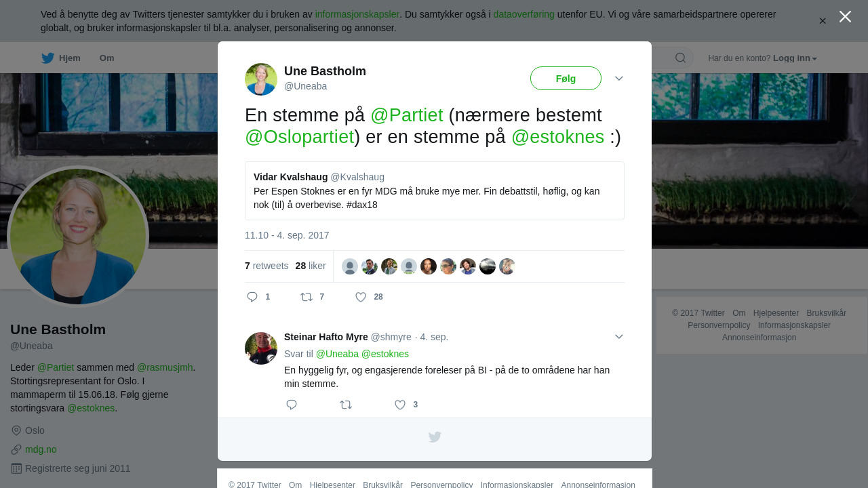
Task: Open the Om item in the top bar
Action: [107, 58]
